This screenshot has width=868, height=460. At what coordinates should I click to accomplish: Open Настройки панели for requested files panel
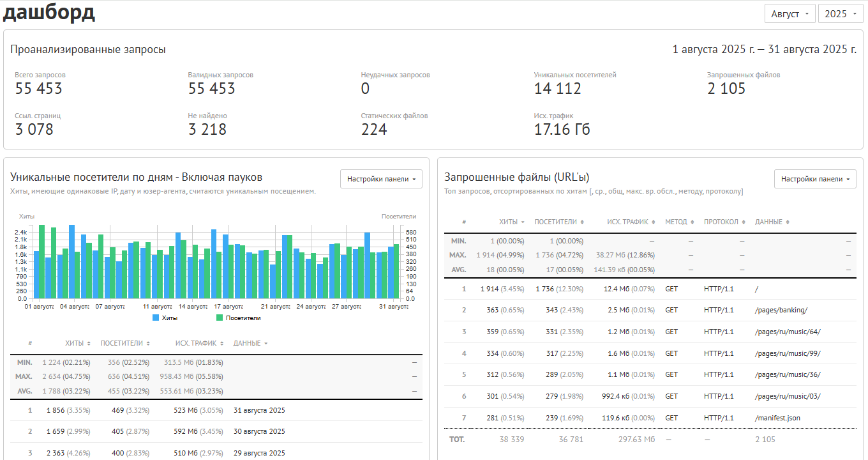816,180
